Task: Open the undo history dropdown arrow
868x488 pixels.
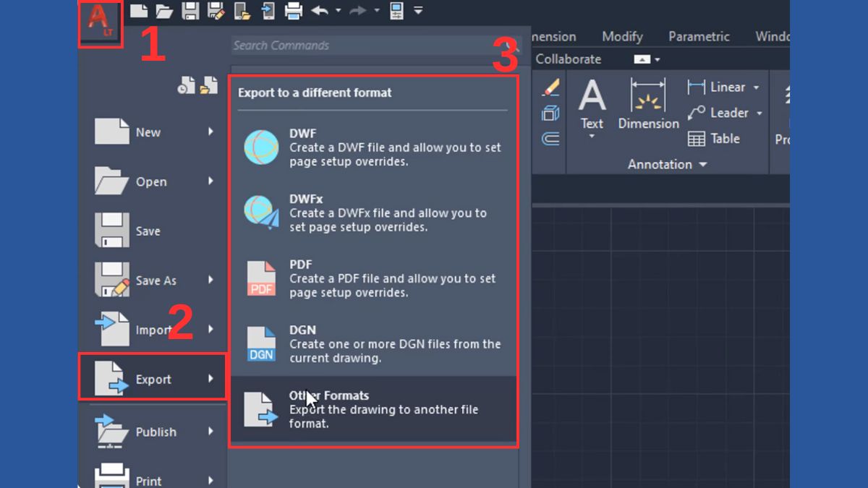Action: pyautogui.click(x=338, y=11)
